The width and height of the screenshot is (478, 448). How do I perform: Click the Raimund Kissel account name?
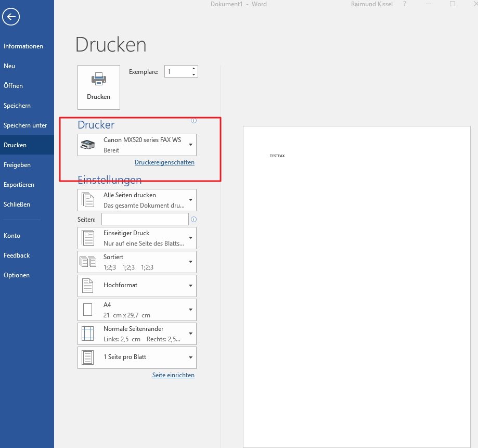[371, 4]
